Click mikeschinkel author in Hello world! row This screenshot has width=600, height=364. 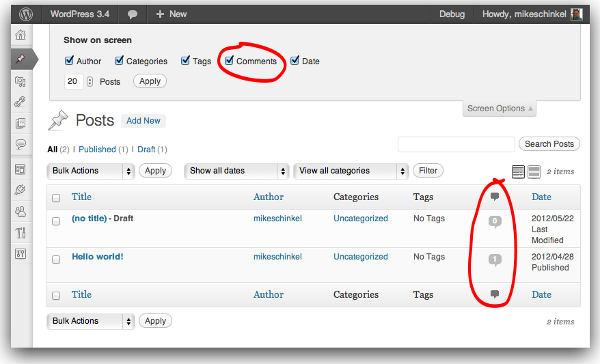tap(277, 257)
